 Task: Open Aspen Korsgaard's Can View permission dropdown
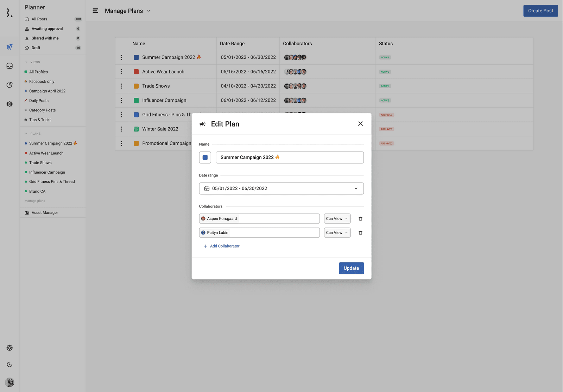coord(337,219)
